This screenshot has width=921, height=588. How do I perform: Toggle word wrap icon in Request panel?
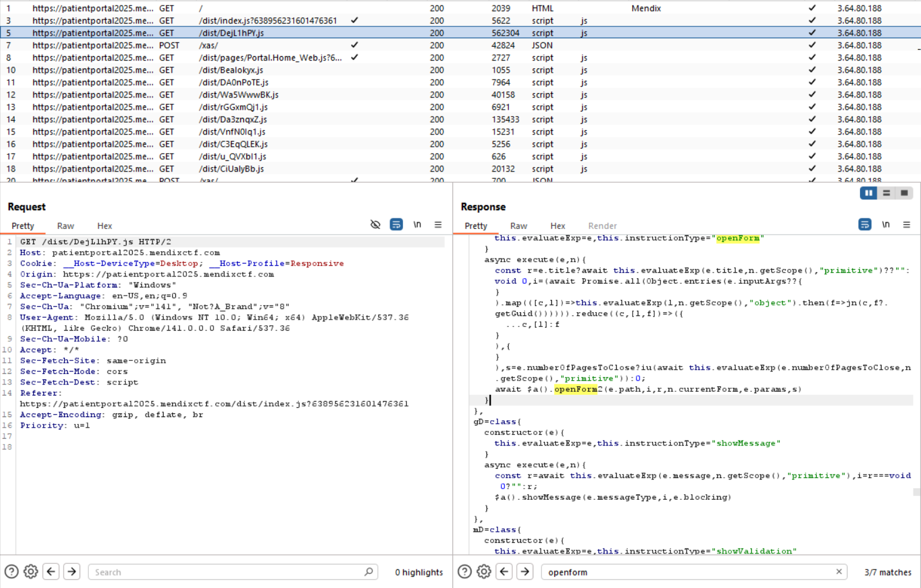tap(396, 225)
